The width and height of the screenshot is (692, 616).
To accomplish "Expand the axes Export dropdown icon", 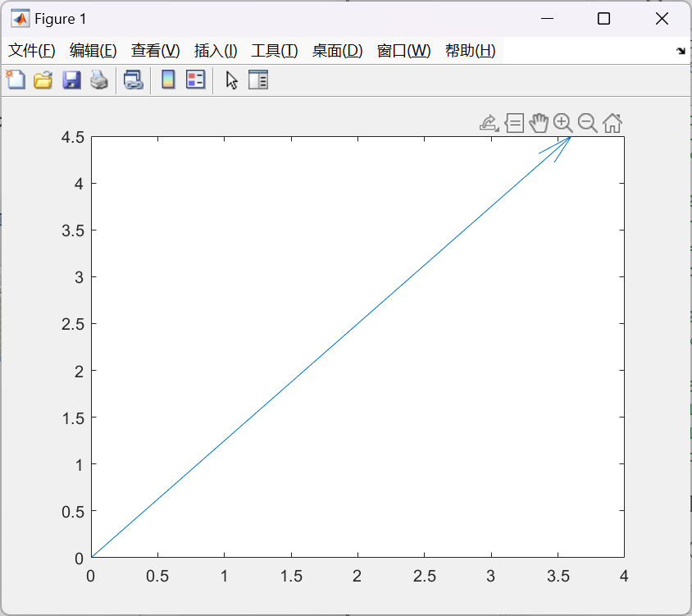I will (x=489, y=123).
